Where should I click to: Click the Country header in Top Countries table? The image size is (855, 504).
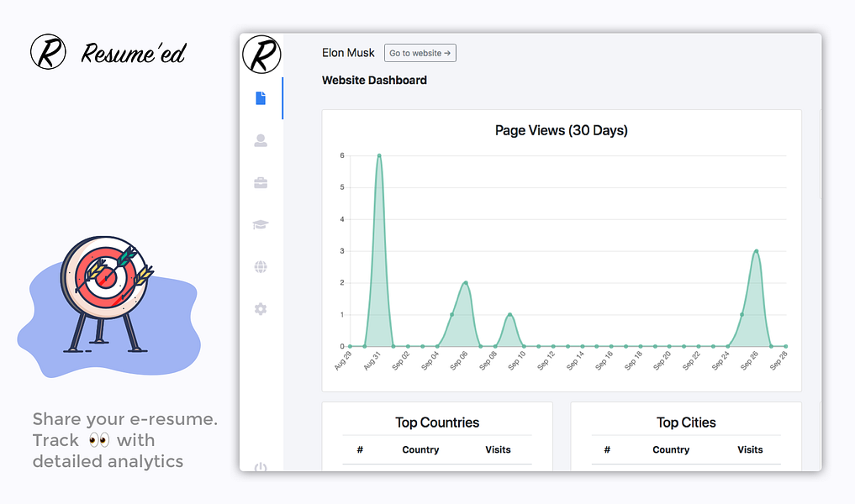pos(420,449)
